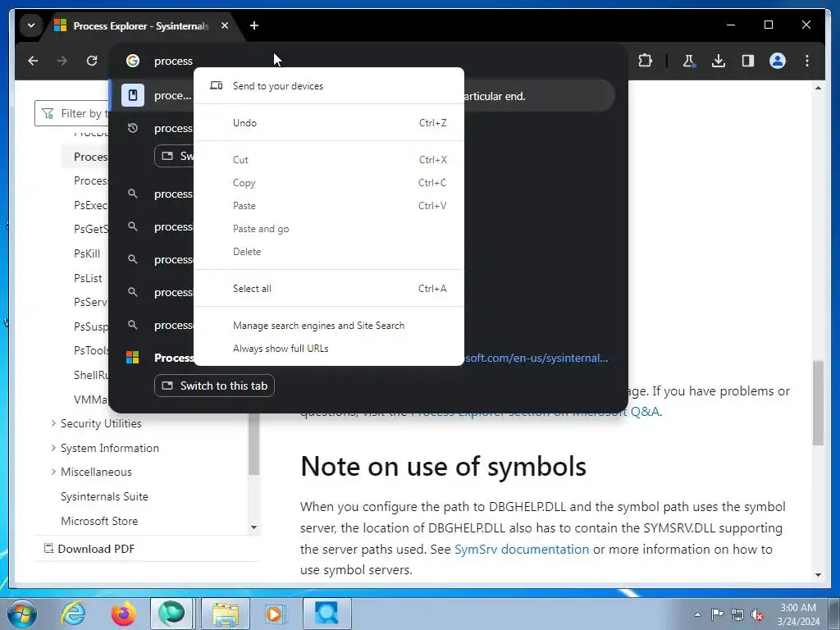Toggle Always show full URLs

tap(328, 349)
